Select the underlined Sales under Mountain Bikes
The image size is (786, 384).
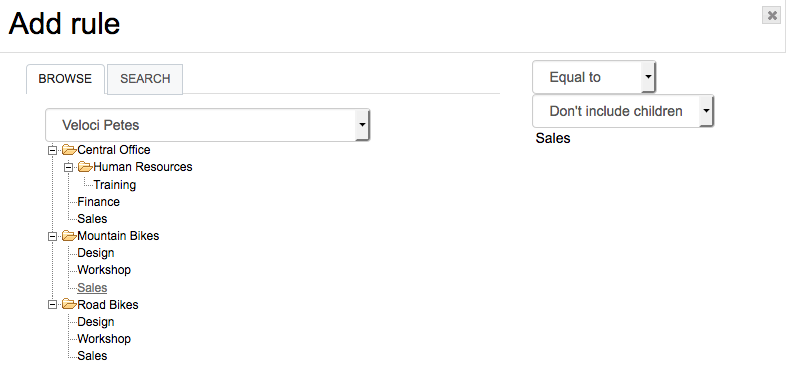(x=92, y=288)
